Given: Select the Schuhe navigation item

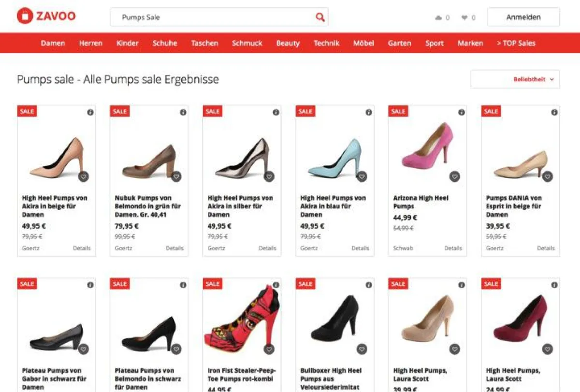Looking at the screenshot, I should click(165, 43).
